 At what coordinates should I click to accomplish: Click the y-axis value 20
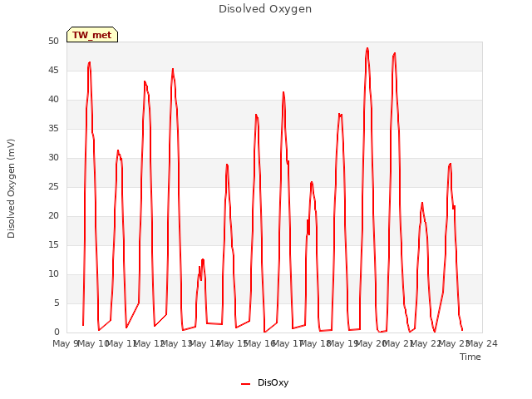point(53,216)
